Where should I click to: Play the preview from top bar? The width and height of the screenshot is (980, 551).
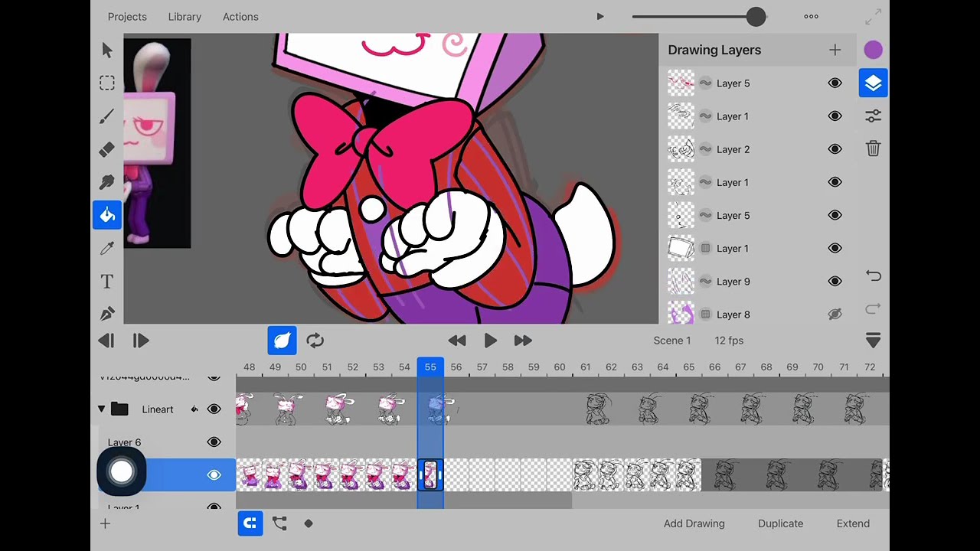[600, 16]
